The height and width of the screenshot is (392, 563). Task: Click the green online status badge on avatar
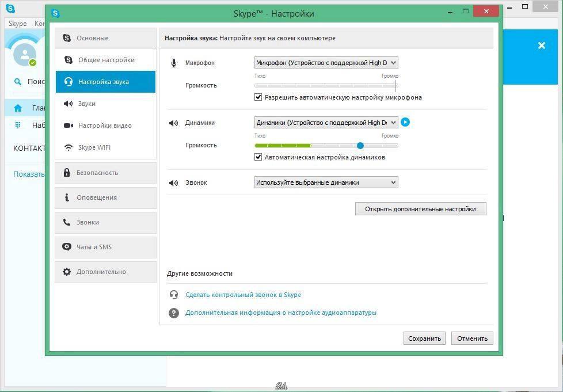click(x=33, y=63)
